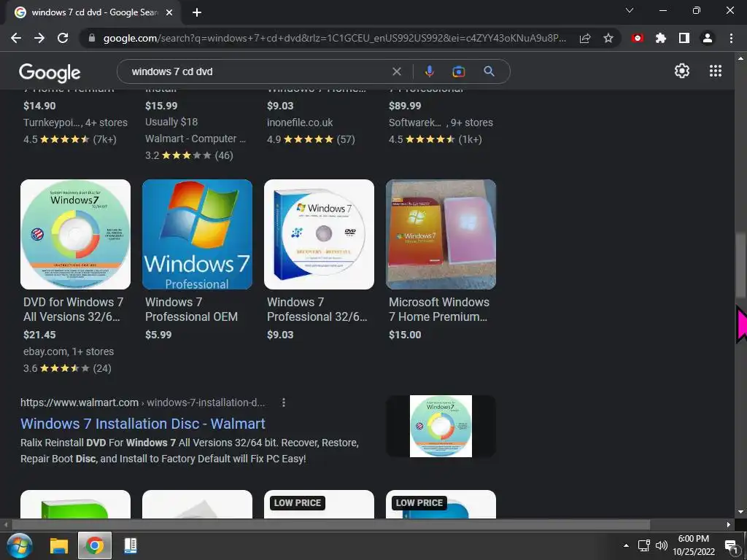Open the Home Premium boxes photo thumbnail

coord(441,234)
